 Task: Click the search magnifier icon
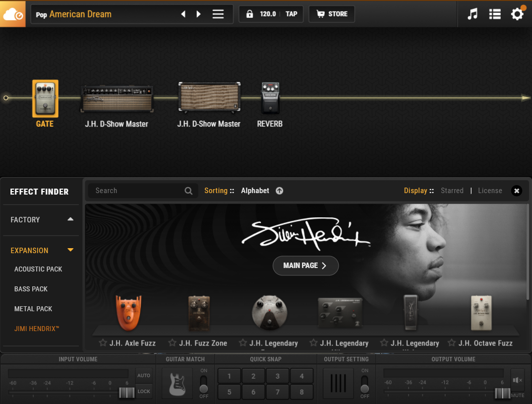pos(188,191)
